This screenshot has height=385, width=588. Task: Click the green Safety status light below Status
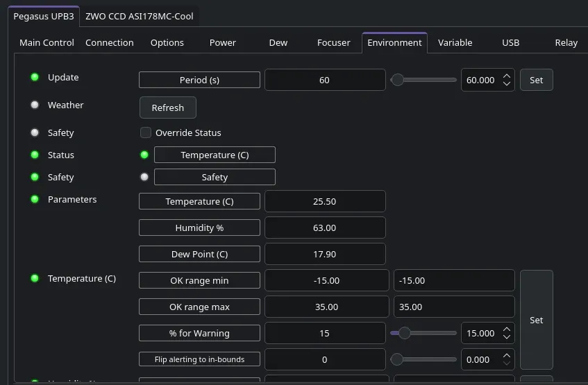(x=35, y=177)
